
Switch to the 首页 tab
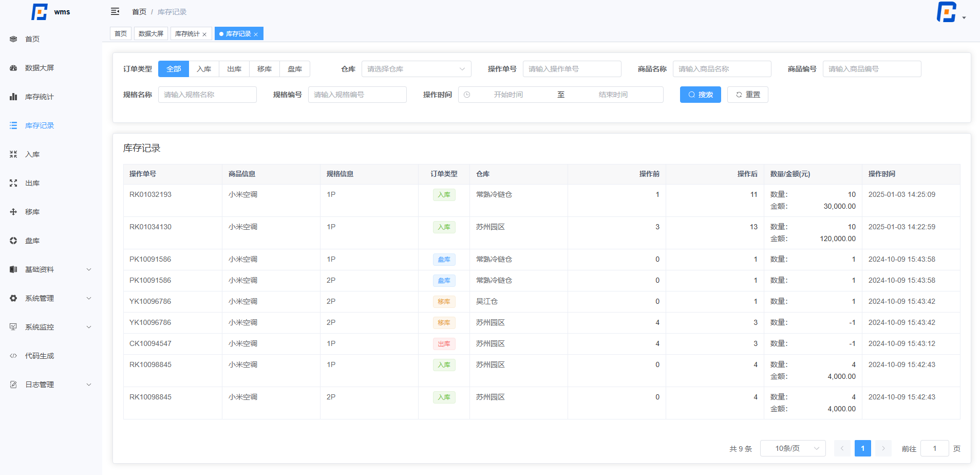click(x=121, y=33)
